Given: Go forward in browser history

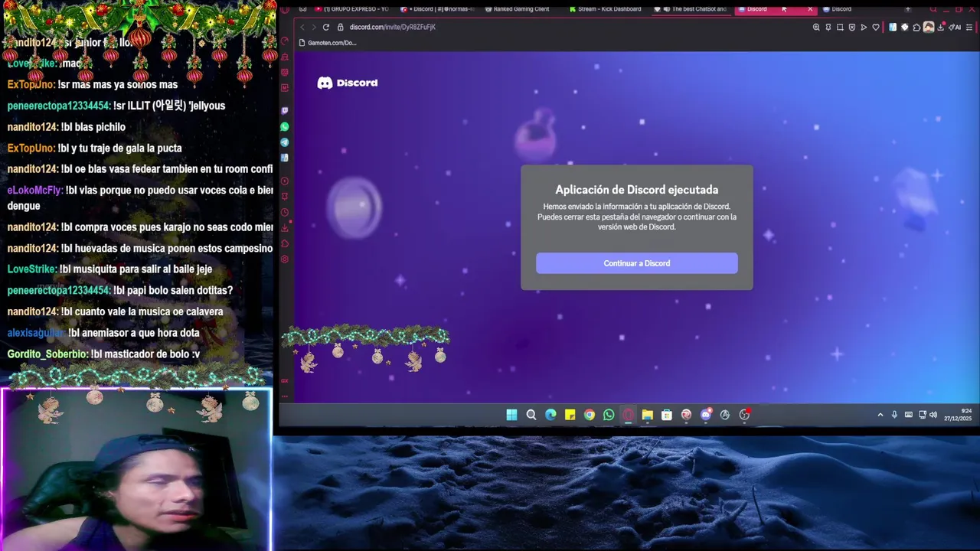Looking at the screenshot, I should pyautogui.click(x=313, y=27).
